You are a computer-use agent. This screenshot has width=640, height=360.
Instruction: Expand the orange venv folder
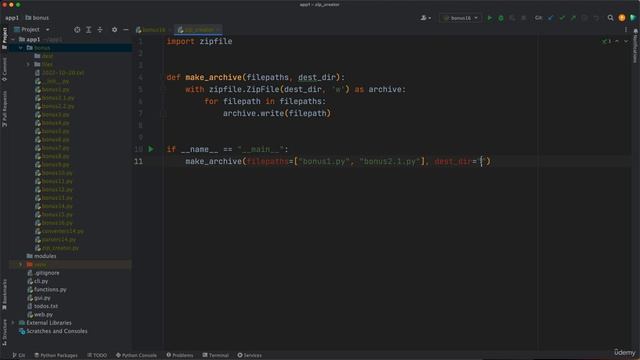click(21, 264)
